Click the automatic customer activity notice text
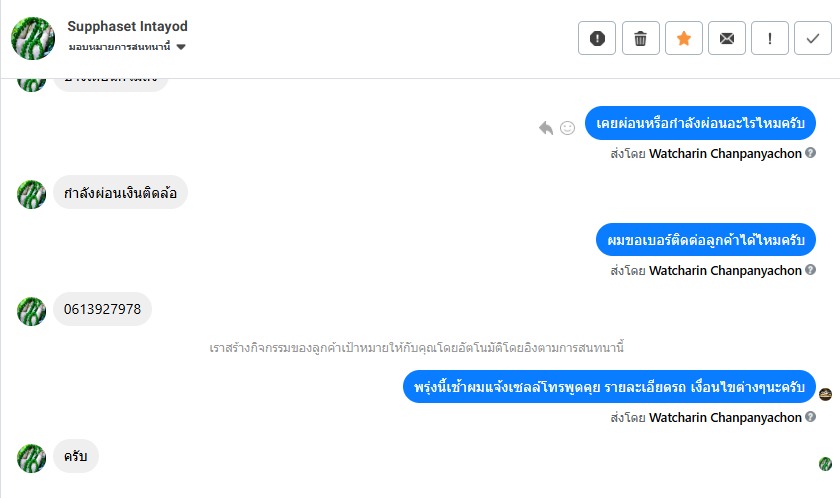840x498 pixels. click(x=417, y=348)
